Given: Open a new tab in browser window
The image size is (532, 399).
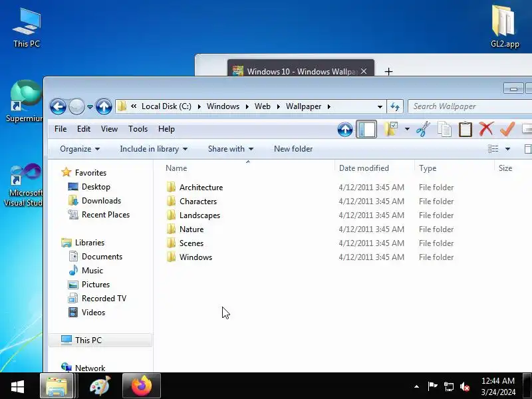Looking at the screenshot, I should (x=388, y=72).
